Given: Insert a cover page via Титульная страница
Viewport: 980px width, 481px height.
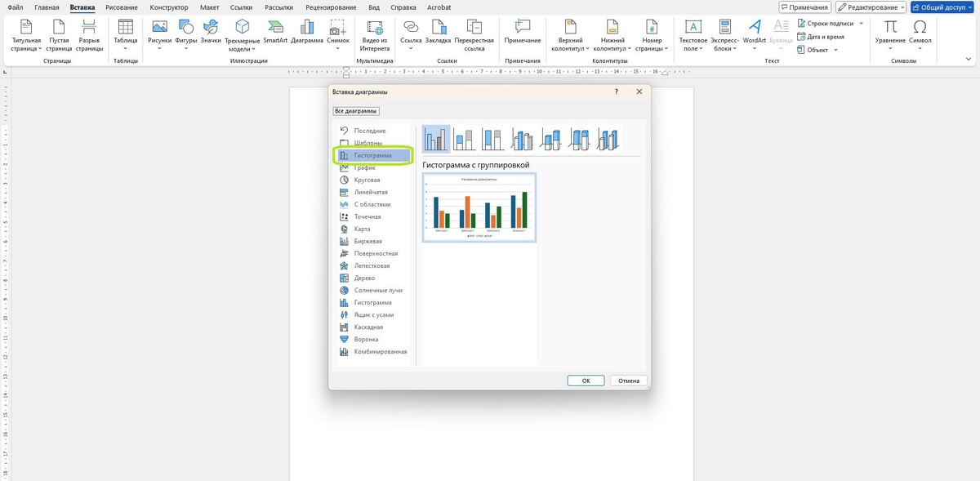Looking at the screenshot, I should 26,35.
